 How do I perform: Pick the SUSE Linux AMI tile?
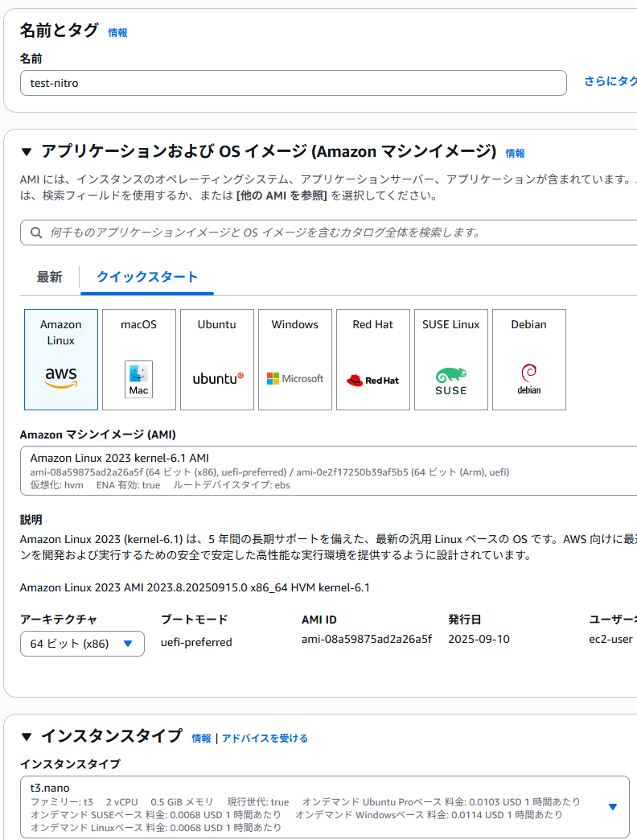coord(451,360)
